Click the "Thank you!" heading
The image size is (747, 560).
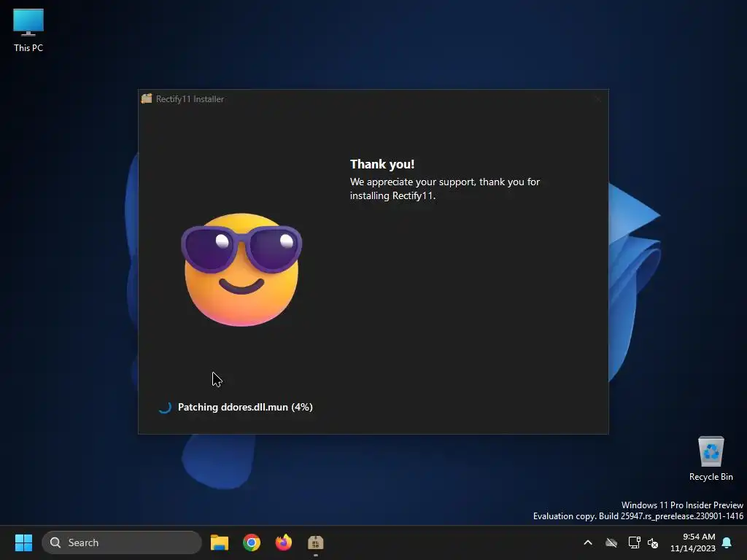[x=382, y=164]
